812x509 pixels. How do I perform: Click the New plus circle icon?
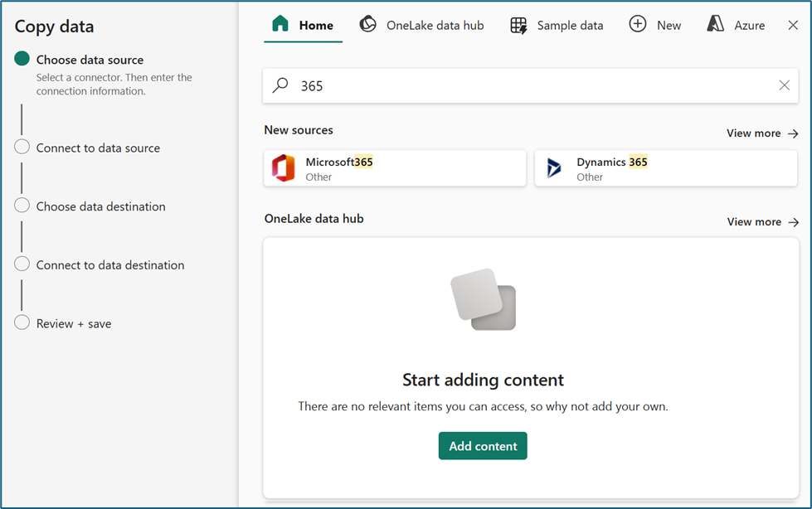(x=638, y=24)
